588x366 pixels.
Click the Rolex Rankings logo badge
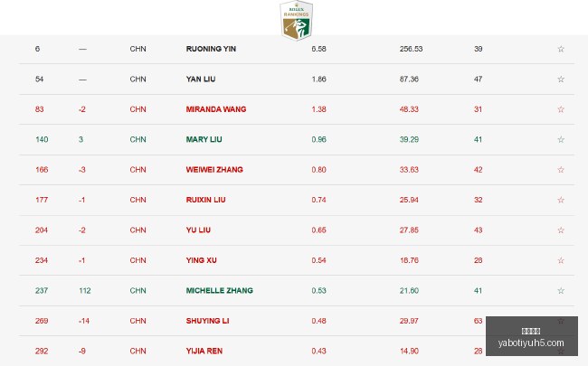[296, 20]
